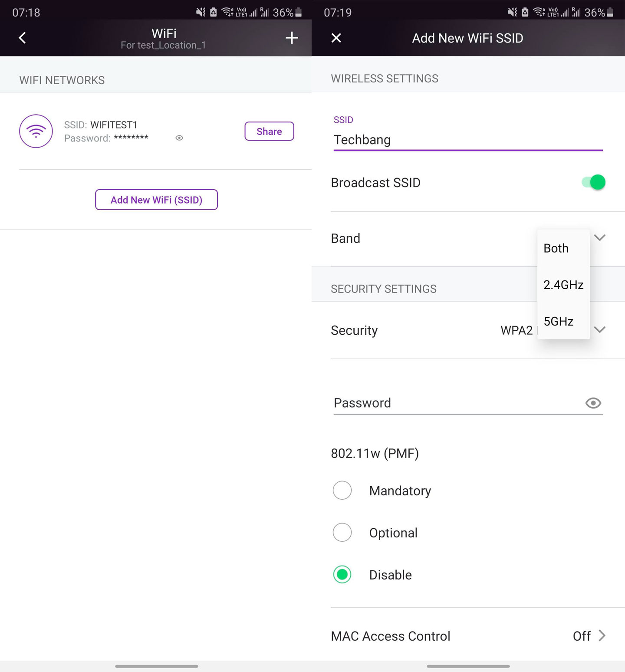Choose Both from the Band menu

coord(556,248)
